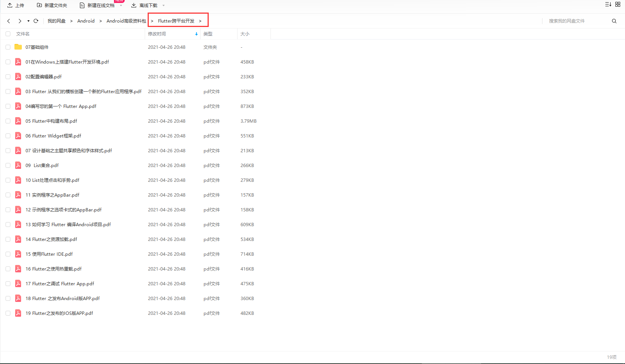Check the box for 07基础组件 folder
Viewport: 625px width, 364px height.
tap(8, 47)
